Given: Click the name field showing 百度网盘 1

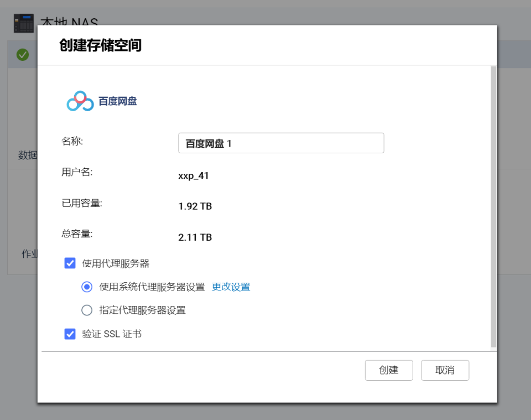Looking at the screenshot, I should 281,143.
